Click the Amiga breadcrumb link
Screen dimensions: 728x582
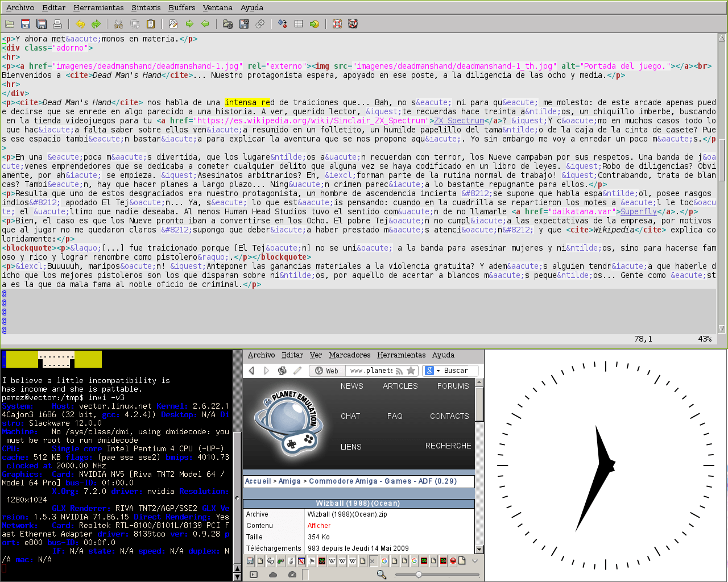[x=289, y=481]
